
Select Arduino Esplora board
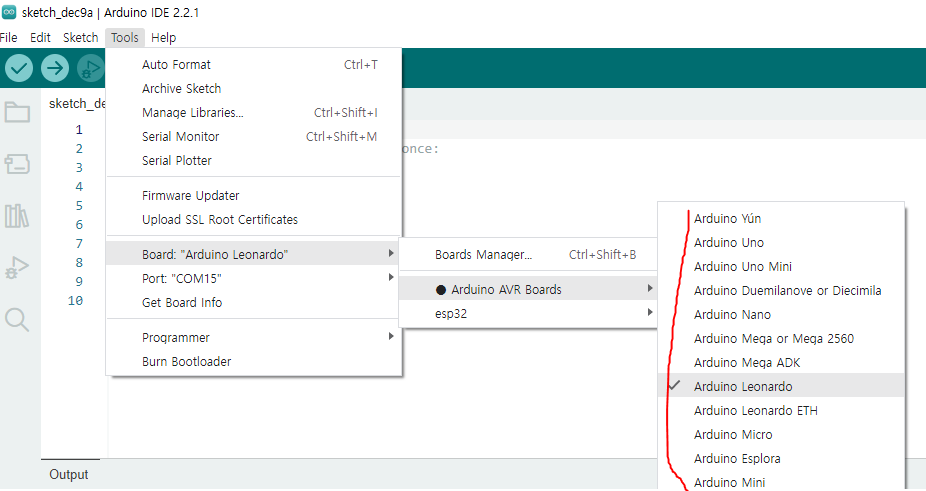[x=781, y=459]
